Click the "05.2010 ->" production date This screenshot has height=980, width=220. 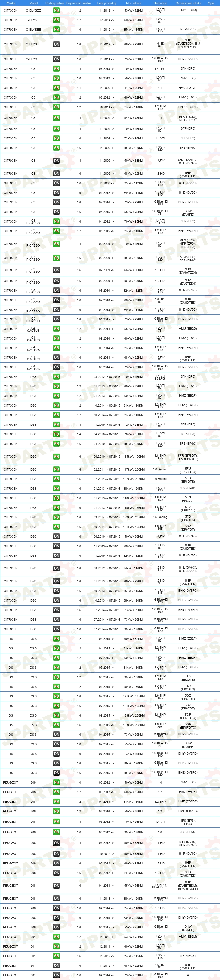coord(106,291)
